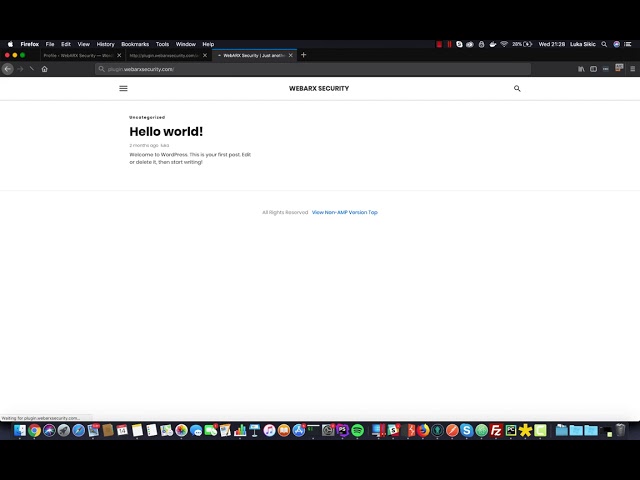
Task: Open the App Store from the dock
Action: pos(299,430)
